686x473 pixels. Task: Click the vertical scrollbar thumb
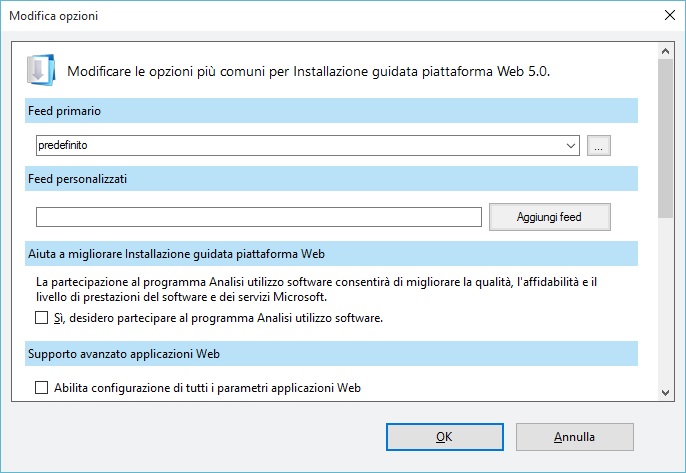coord(665,138)
